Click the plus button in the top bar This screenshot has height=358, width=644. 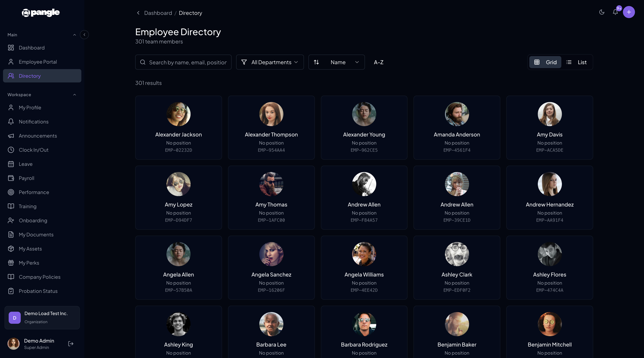[629, 12]
